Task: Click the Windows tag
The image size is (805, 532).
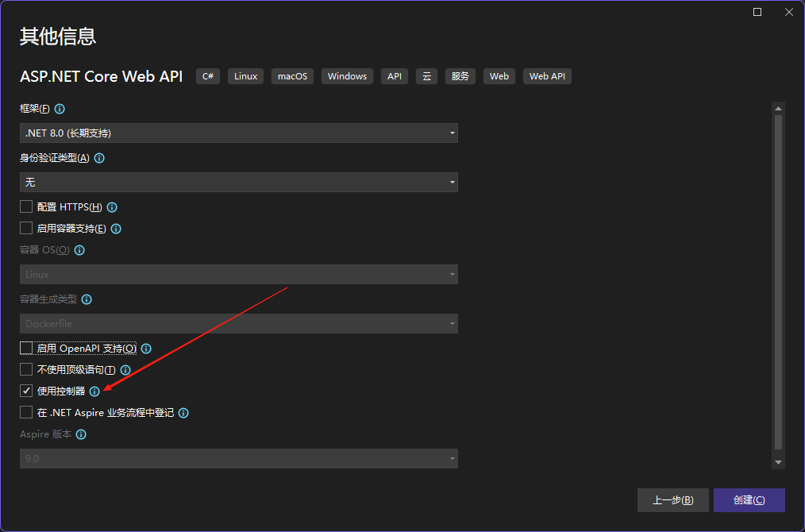Action: point(348,76)
